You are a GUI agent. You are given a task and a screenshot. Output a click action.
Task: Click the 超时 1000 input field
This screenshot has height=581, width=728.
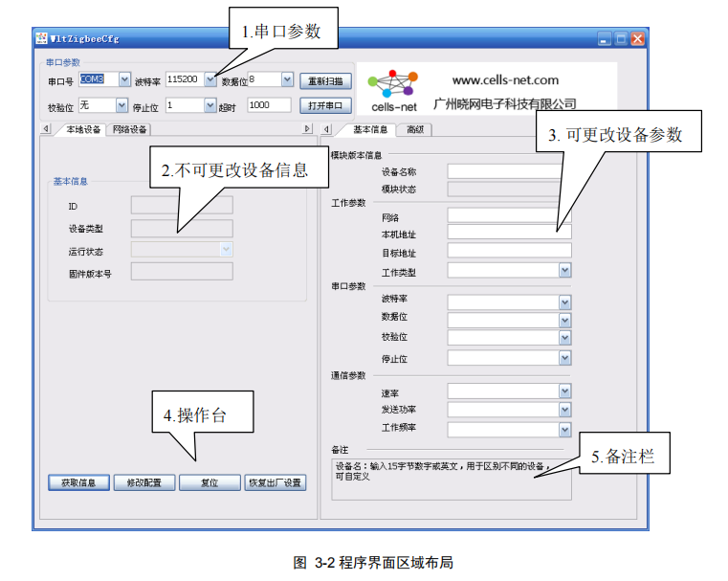coord(269,105)
